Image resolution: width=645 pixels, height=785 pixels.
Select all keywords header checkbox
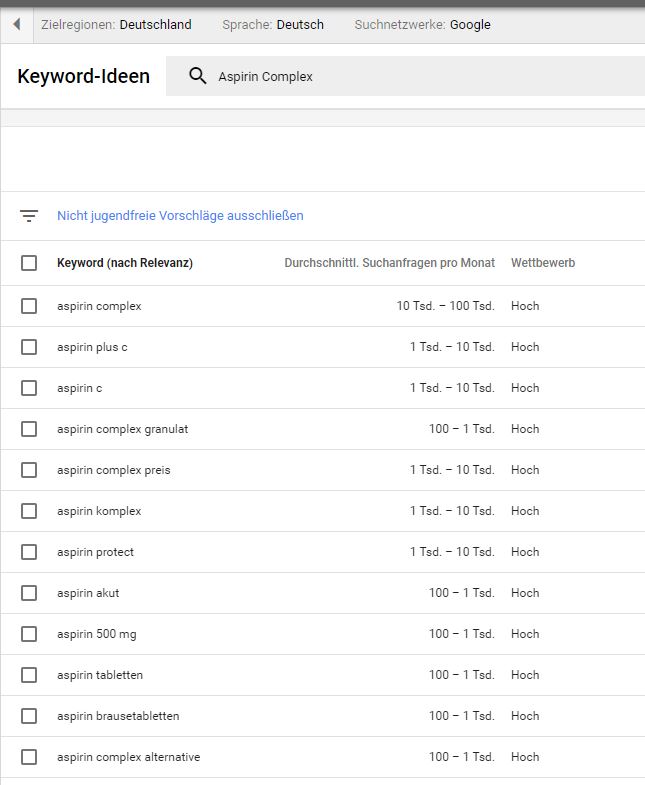[29, 263]
